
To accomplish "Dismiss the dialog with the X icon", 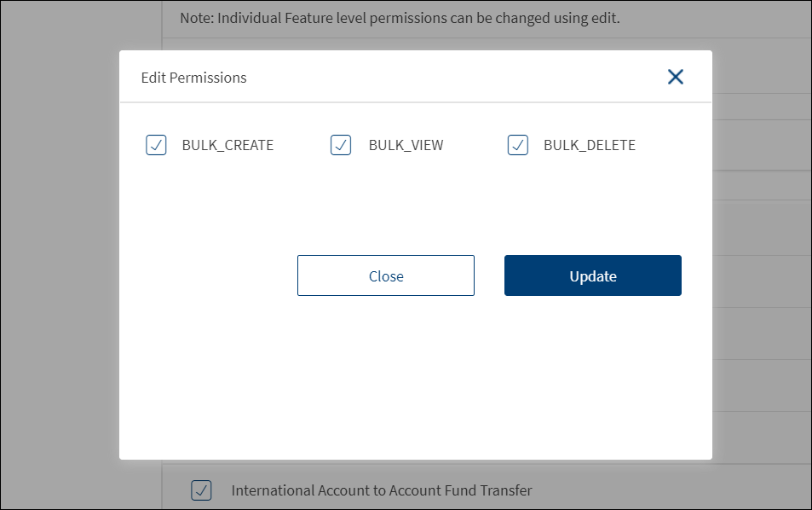I will (x=675, y=78).
